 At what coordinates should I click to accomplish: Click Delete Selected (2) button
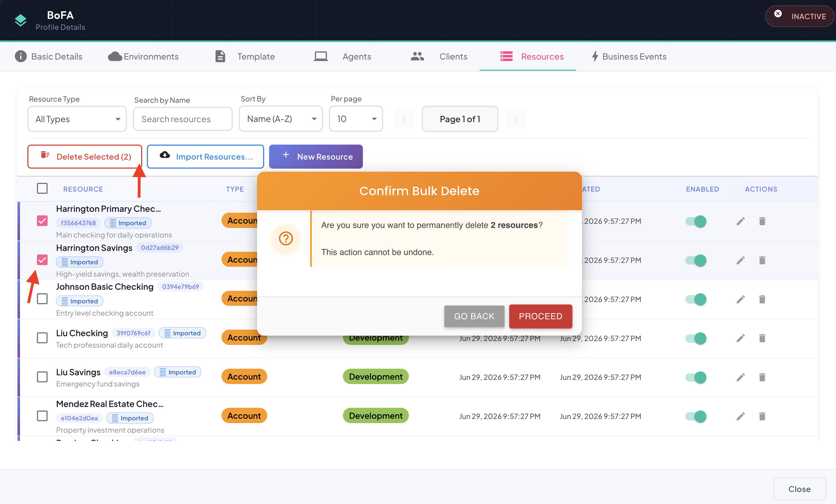(85, 157)
